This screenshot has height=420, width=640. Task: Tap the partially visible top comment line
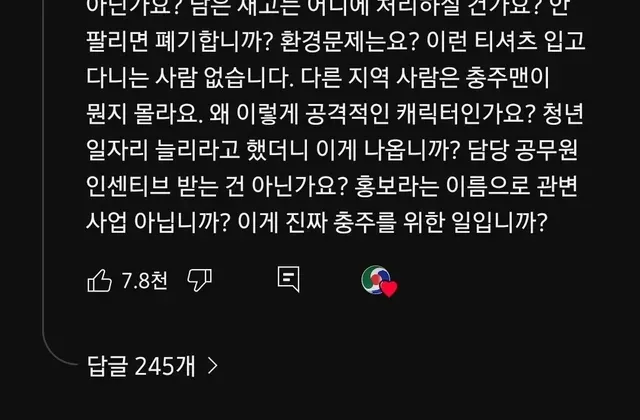328,7
